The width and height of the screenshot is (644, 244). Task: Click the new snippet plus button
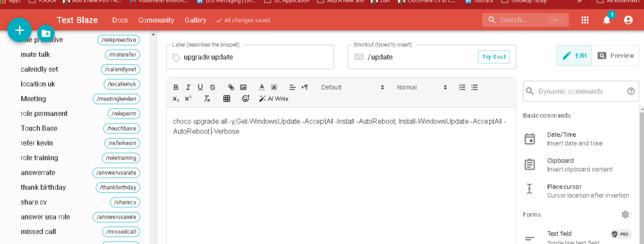20,30
